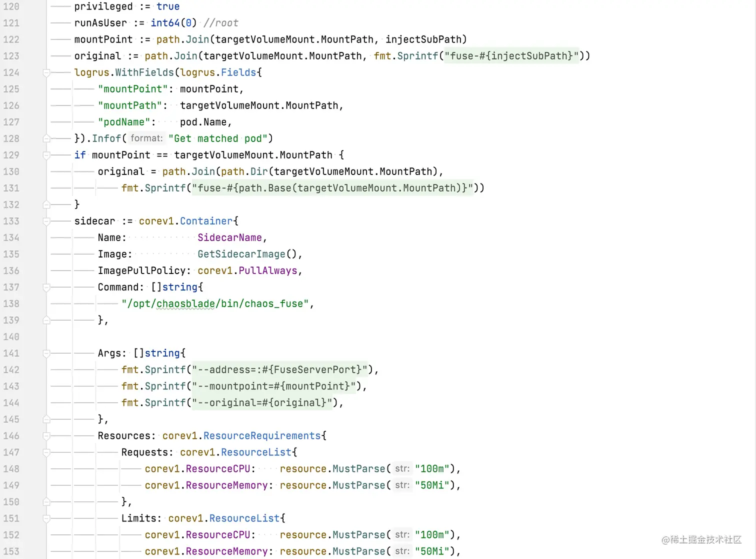
Task: Click the "str:" hint on line 148
Action: point(402,468)
